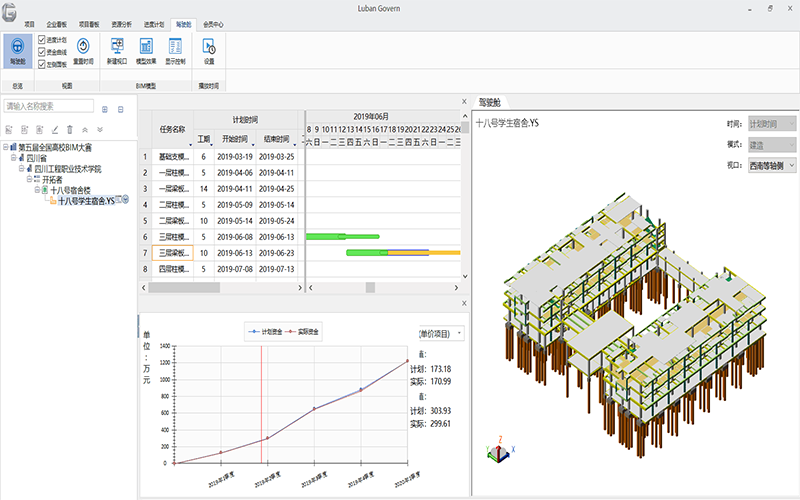The width and height of the screenshot is (800, 500).
Task: Click the double-chevron move down icon
Action: coord(100,130)
